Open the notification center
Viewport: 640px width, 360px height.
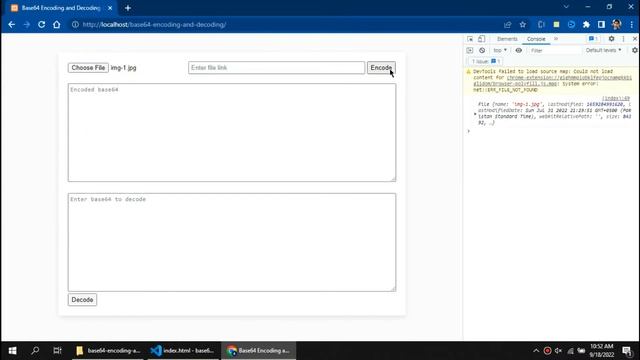627,351
